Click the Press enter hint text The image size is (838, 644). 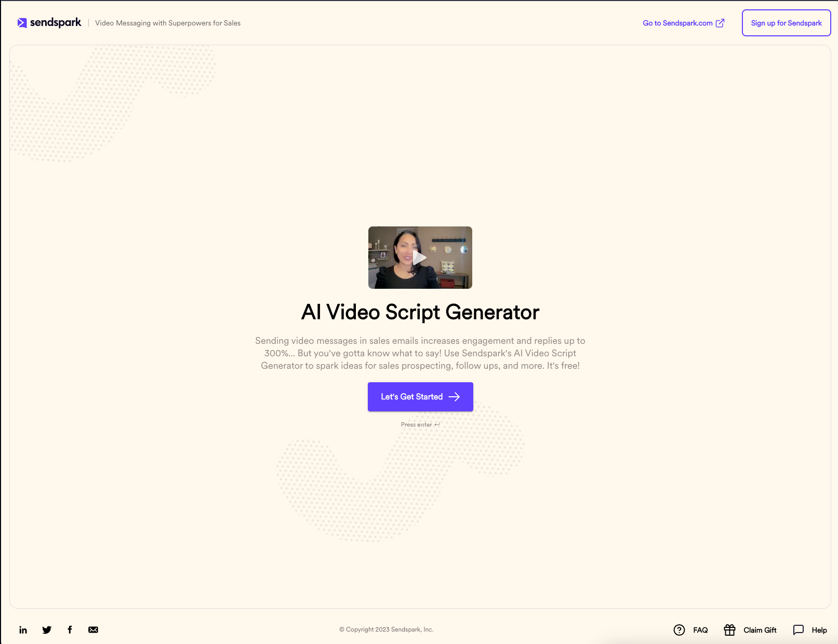tap(420, 424)
